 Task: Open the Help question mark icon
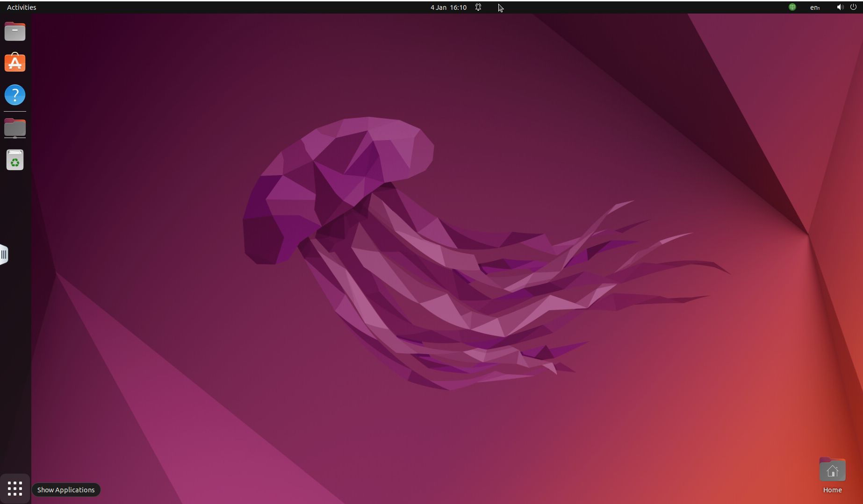click(15, 95)
